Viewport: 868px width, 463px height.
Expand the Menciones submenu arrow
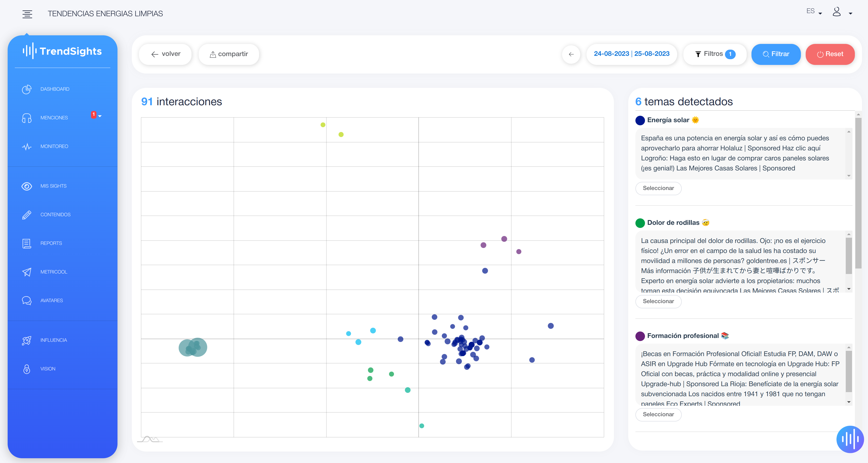100,116
